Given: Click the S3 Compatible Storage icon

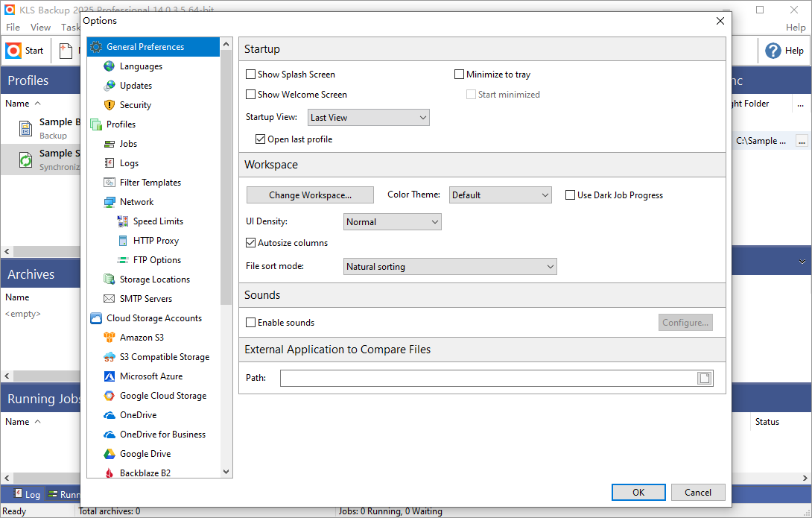Looking at the screenshot, I should (x=110, y=357).
